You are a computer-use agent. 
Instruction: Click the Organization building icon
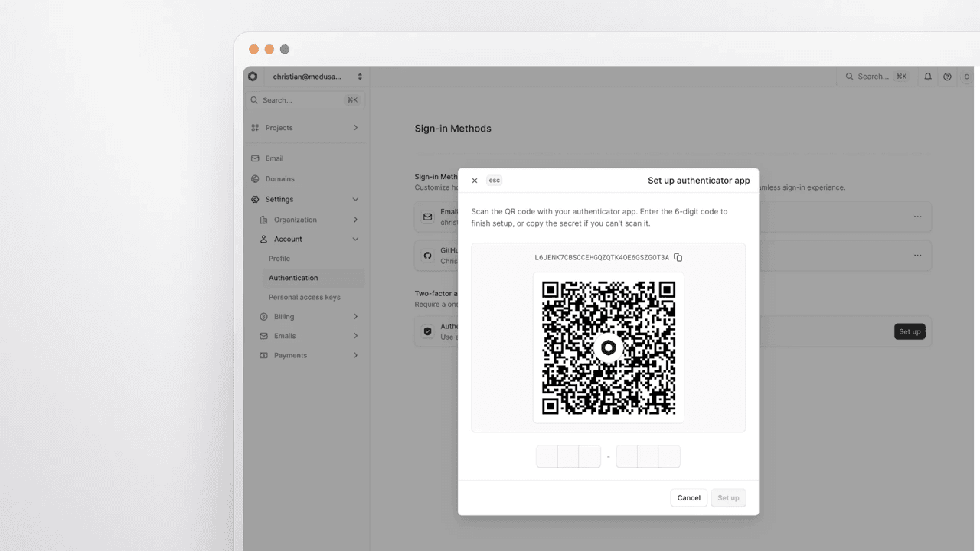tap(263, 220)
